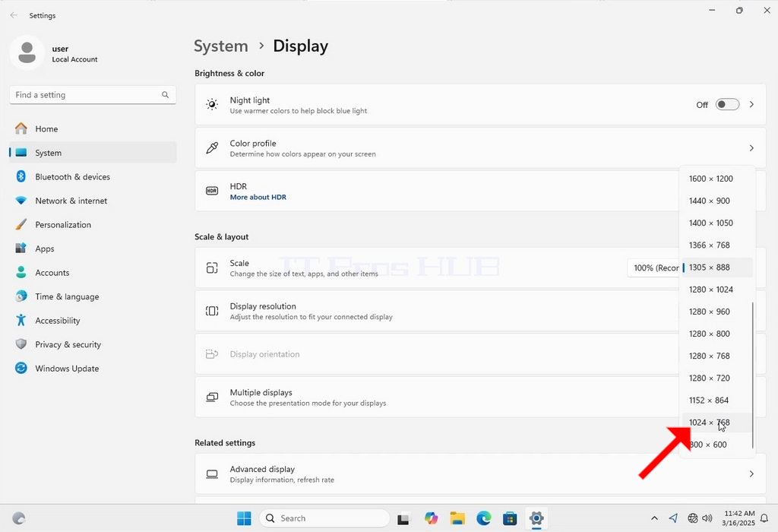Viewport: 778px width, 532px height.
Task: Click the HDR badge icon
Action: coord(212,191)
